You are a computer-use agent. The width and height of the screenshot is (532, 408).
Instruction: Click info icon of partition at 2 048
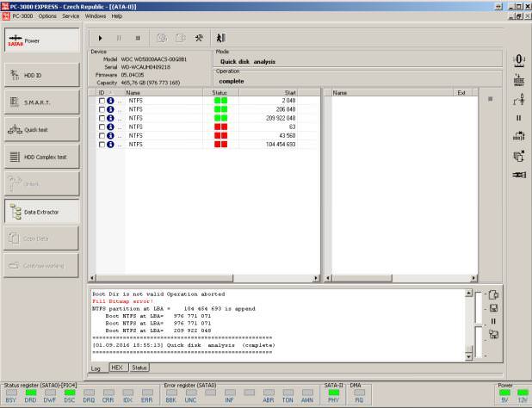[110, 101]
